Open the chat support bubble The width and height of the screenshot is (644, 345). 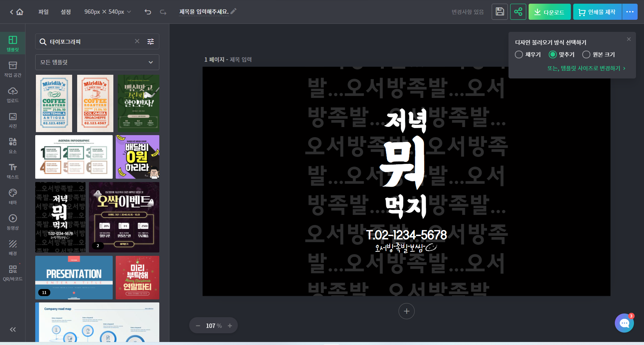(x=624, y=323)
